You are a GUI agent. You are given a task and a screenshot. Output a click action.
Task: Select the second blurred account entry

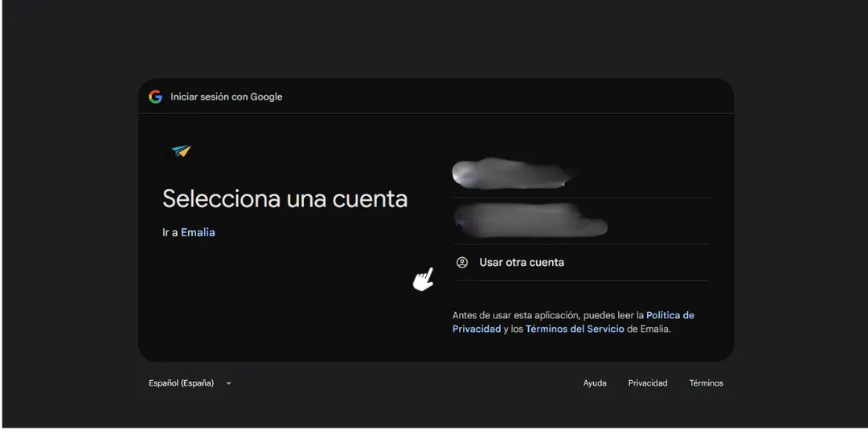581,221
